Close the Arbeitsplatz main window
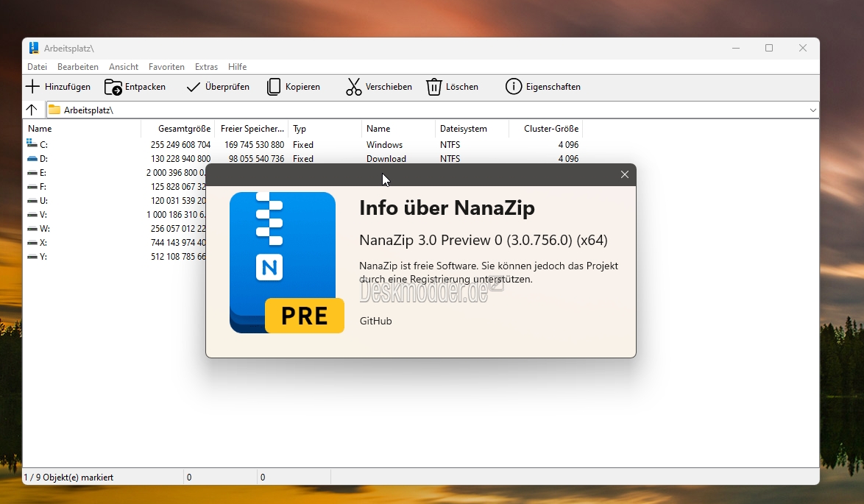 click(x=803, y=48)
